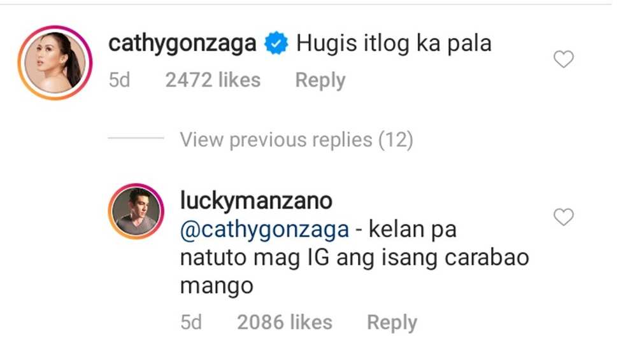Click the cathygonzaga username
Image resolution: width=637 pixels, height=364 pixels.
click(182, 43)
